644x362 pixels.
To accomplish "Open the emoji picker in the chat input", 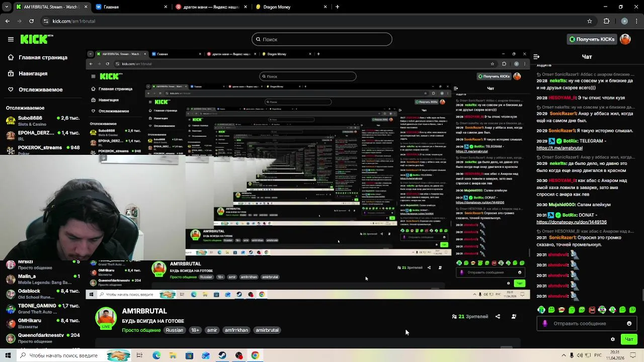I will [x=629, y=323].
